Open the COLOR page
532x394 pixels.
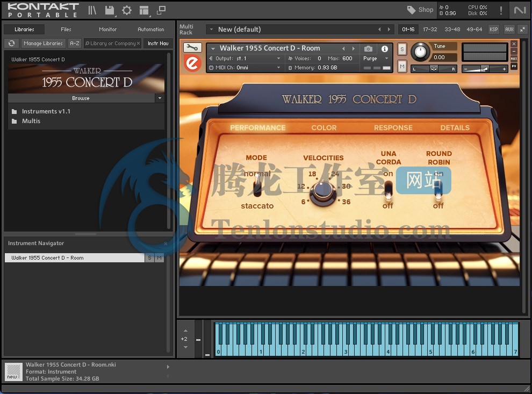click(324, 127)
